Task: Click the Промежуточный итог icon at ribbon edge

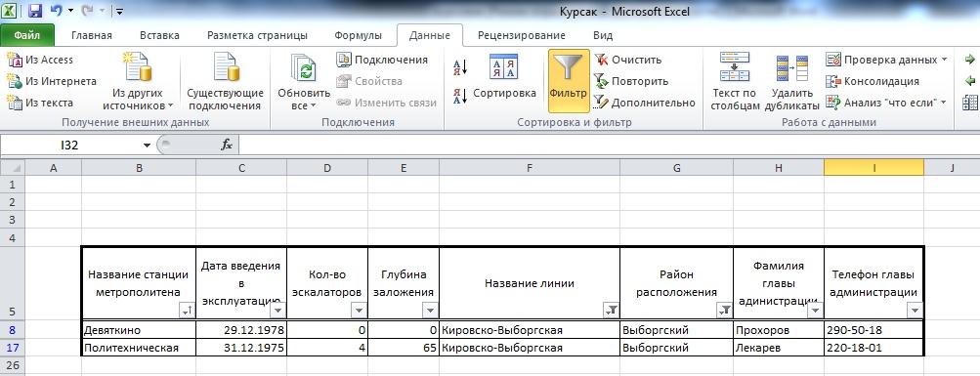Action: (970, 103)
